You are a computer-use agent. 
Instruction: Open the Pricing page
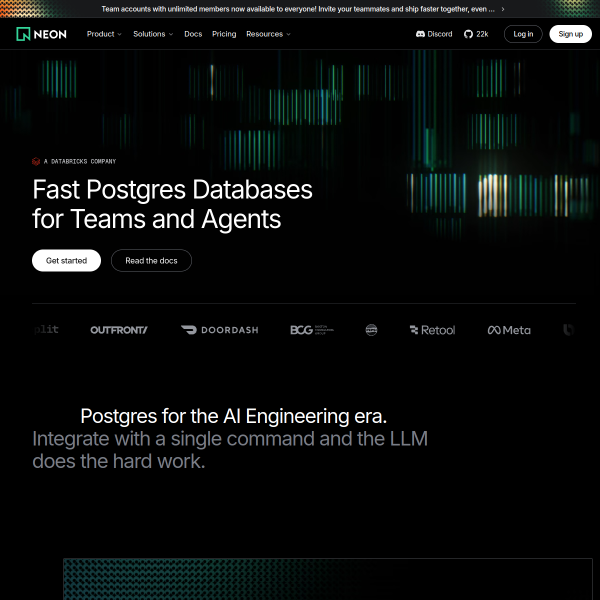coord(224,34)
